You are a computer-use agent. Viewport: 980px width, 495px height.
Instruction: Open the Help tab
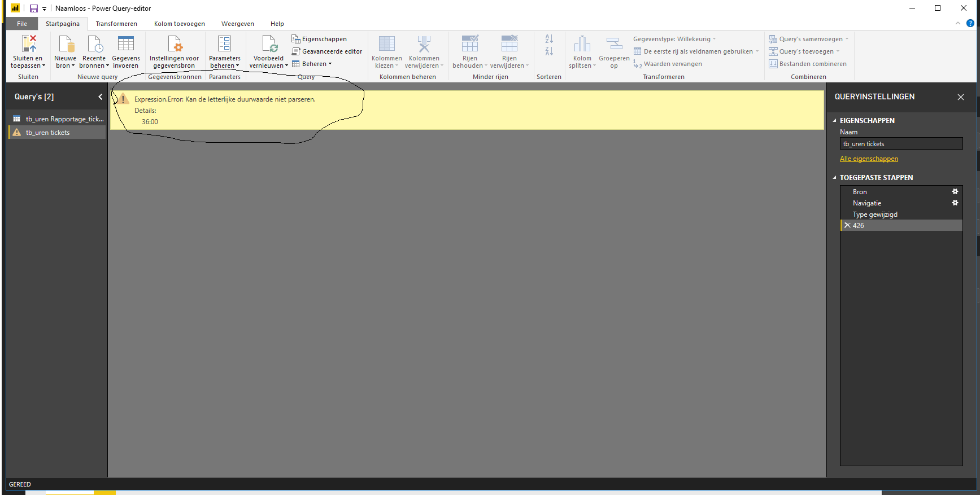click(x=277, y=24)
